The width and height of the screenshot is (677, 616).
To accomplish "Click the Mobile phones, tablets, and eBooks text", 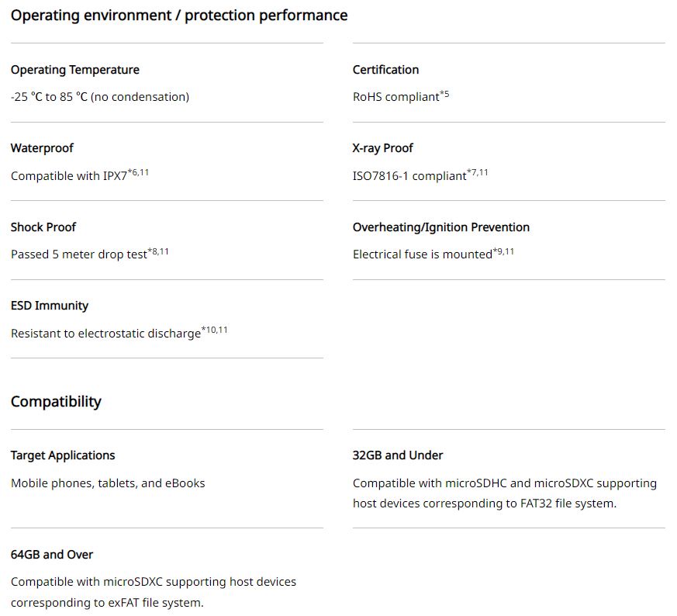I will tap(108, 483).
